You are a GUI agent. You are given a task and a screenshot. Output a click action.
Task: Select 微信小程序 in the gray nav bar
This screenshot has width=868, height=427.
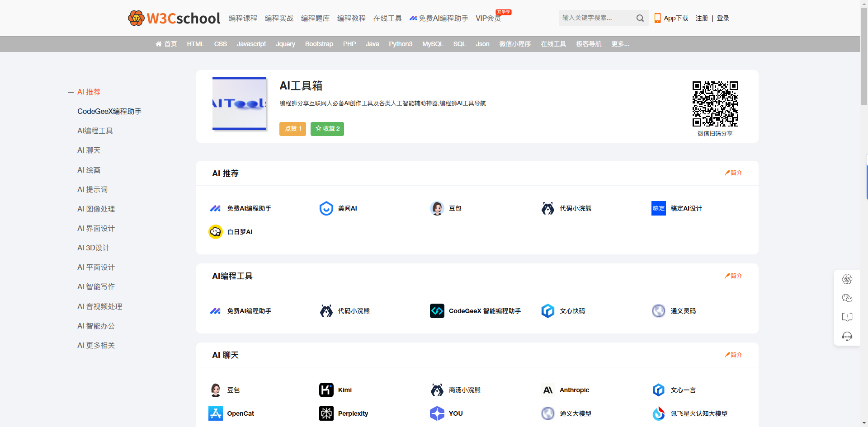point(515,44)
